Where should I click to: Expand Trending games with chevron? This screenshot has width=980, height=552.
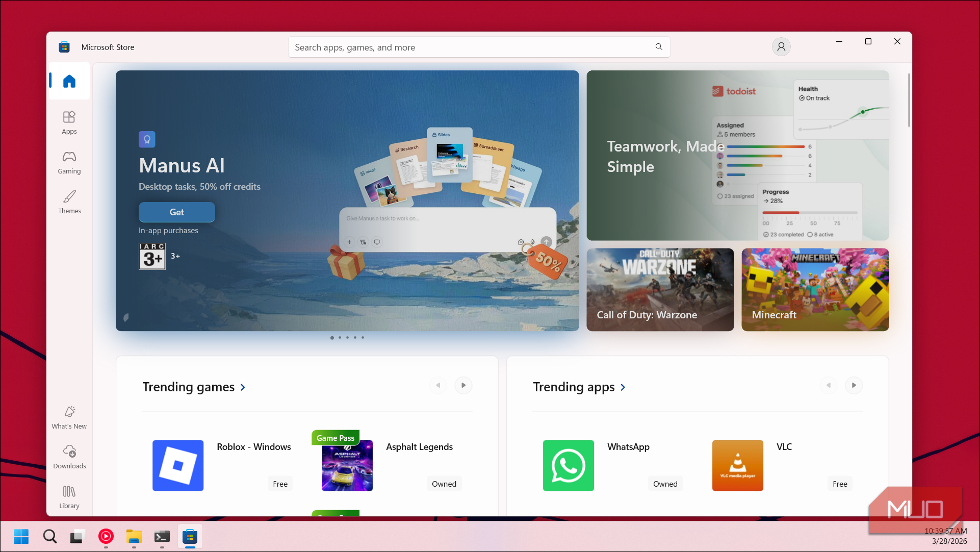tap(243, 388)
